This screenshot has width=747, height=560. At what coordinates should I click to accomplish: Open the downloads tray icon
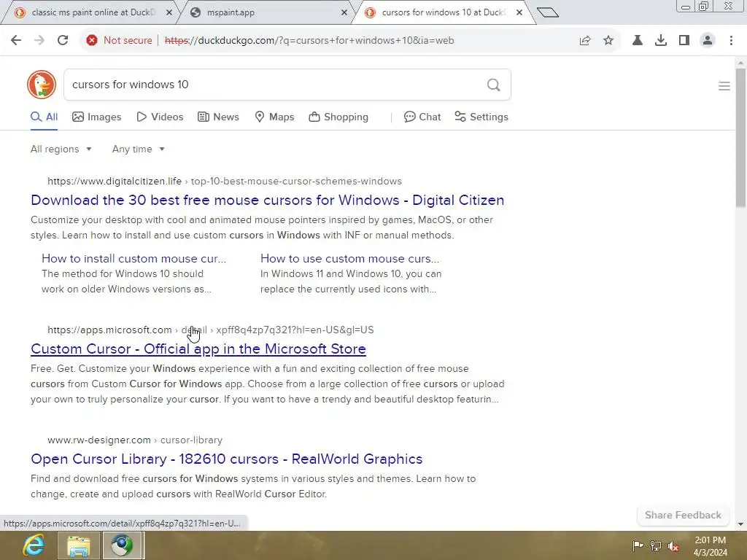[x=661, y=41]
